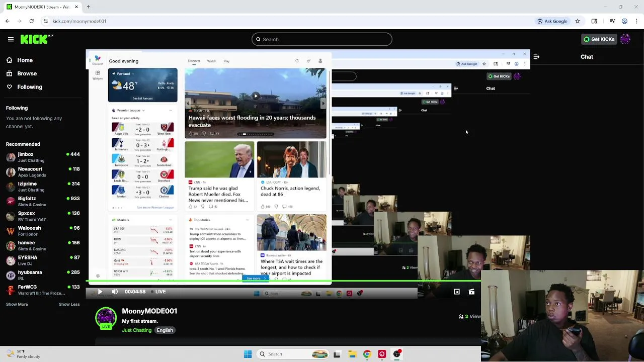Click MoonyMODE001 channel name

coord(149,311)
